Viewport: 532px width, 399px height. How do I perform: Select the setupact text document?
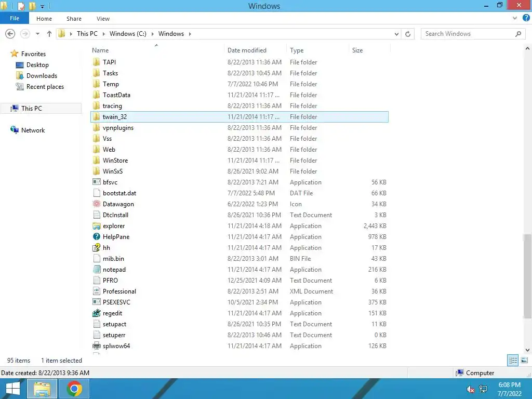(x=239, y=324)
